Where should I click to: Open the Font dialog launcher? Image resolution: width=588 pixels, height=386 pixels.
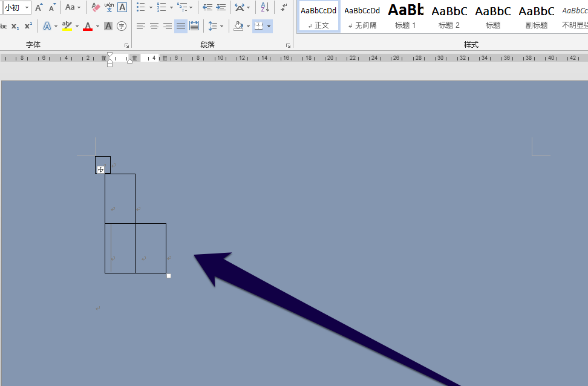tap(127, 45)
